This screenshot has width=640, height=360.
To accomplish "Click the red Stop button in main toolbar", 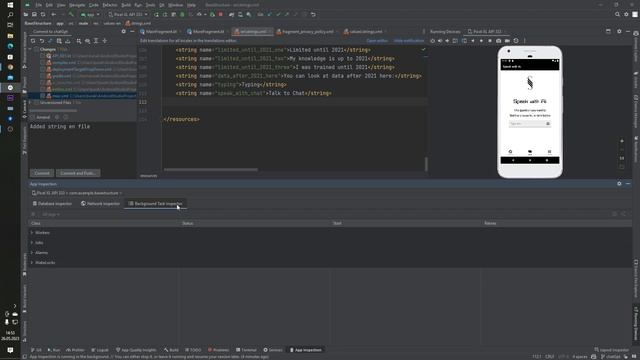I will pyautogui.click(x=220, y=14).
